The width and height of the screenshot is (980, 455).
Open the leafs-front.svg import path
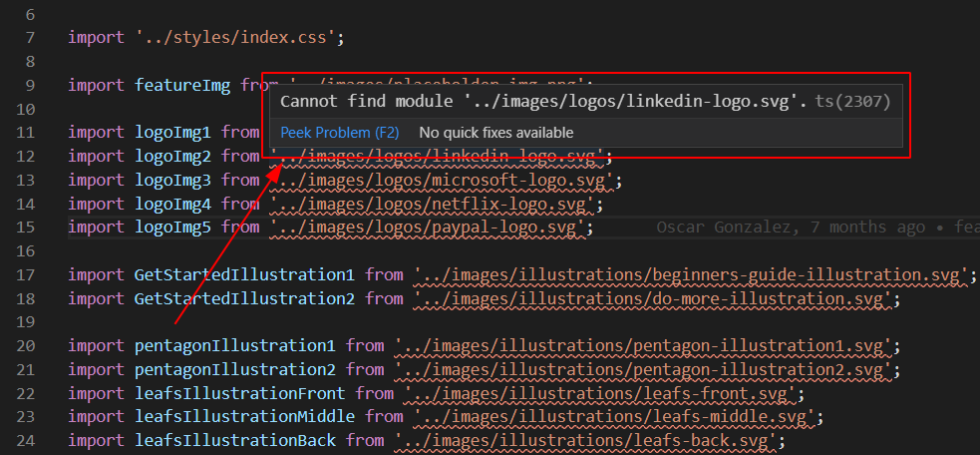(600, 393)
